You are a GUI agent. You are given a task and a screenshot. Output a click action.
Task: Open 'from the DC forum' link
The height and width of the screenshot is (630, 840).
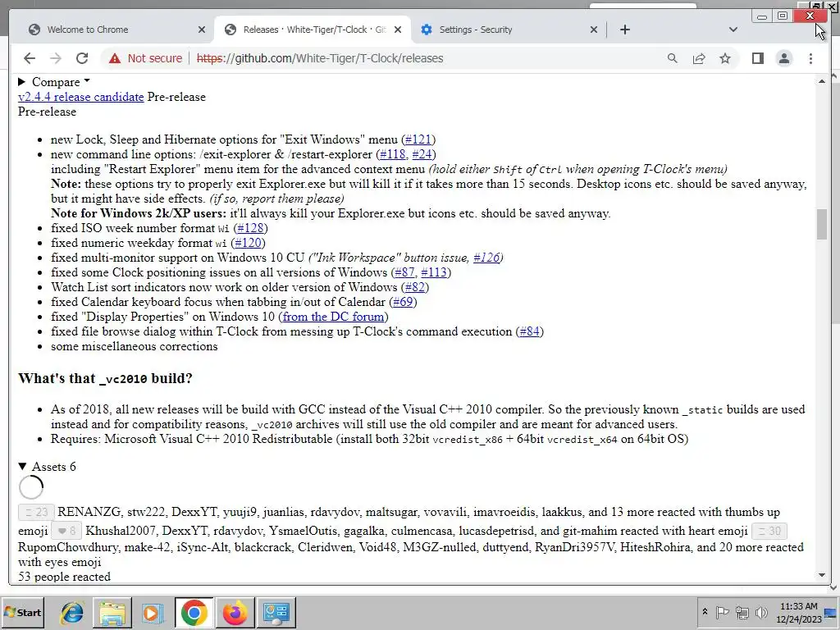click(333, 317)
